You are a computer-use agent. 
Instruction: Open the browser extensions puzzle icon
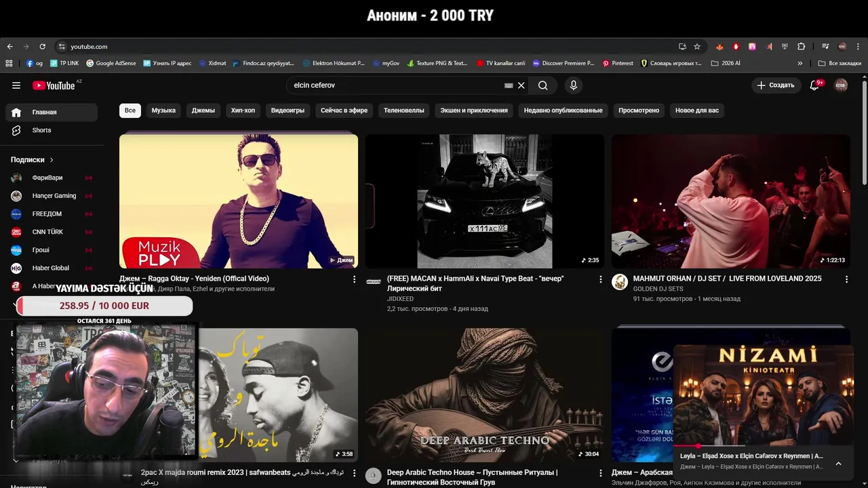802,47
